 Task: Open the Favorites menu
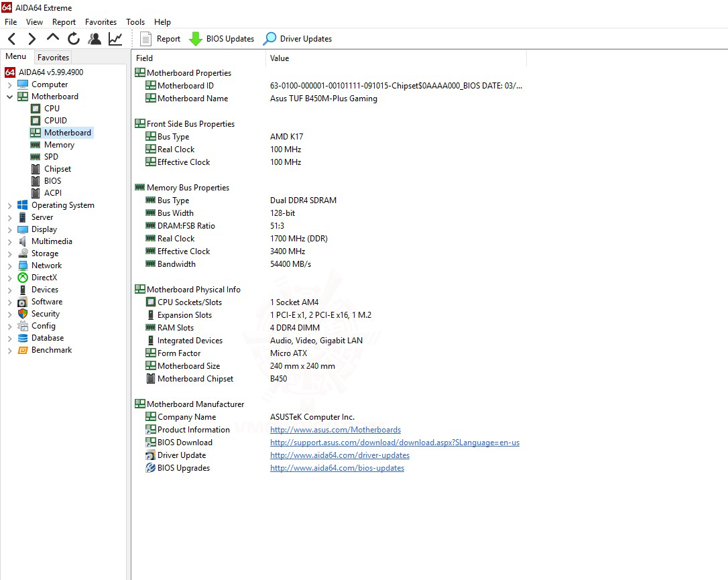tap(101, 22)
